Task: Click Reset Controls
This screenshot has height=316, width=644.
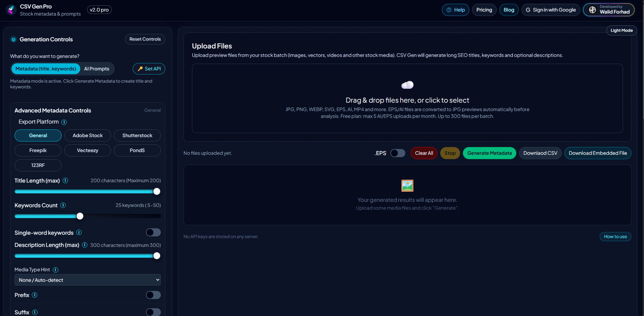Action: pyautogui.click(x=145, y=39)
